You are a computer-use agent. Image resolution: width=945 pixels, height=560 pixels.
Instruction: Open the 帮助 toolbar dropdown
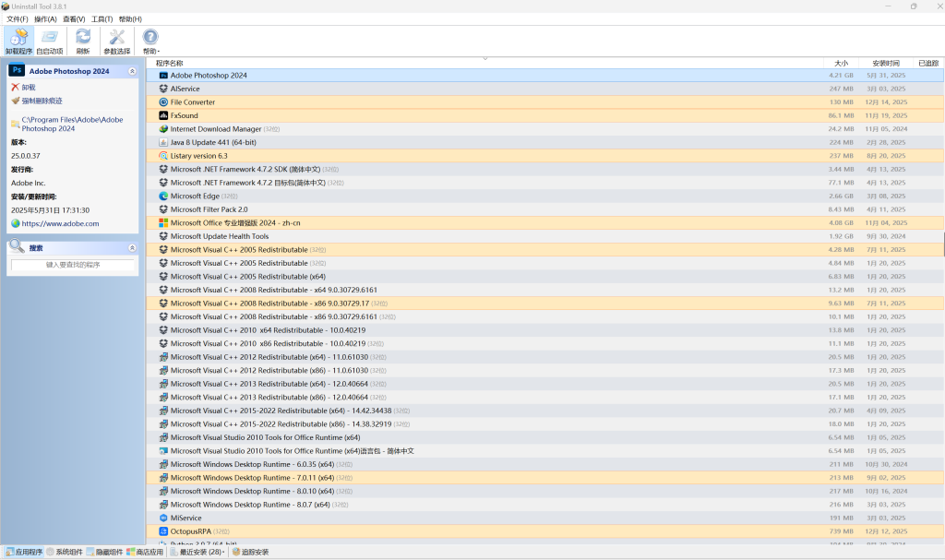click(x=150, y=41)
